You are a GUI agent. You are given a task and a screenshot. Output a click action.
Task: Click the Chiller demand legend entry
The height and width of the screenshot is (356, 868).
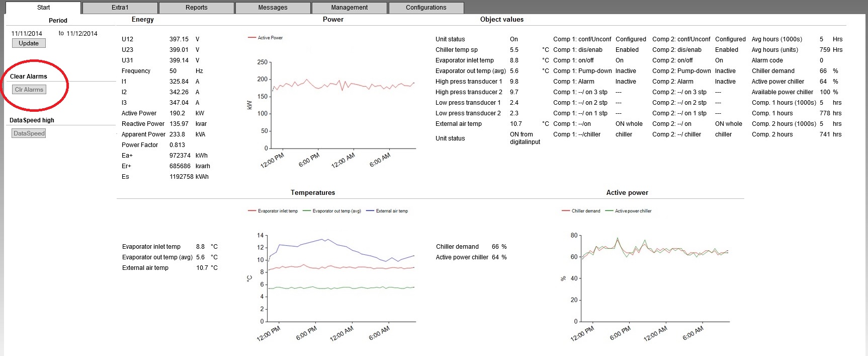[x=585, y=211]
